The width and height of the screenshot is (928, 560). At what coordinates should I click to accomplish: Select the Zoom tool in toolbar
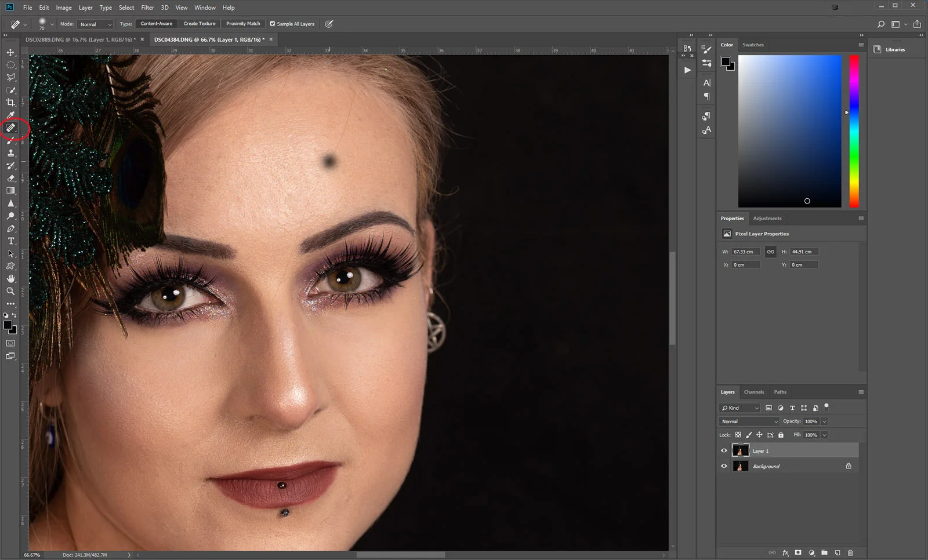tap(10, 291)
